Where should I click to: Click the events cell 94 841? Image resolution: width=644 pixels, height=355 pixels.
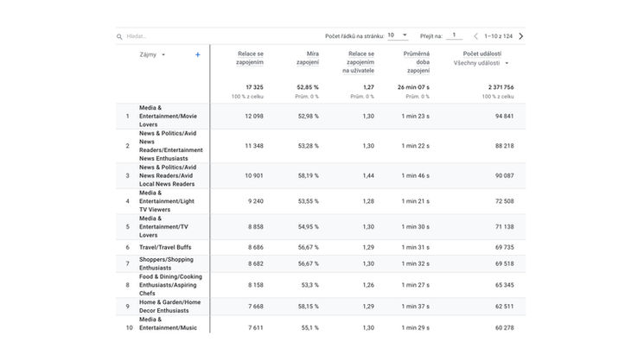[504, 116]
